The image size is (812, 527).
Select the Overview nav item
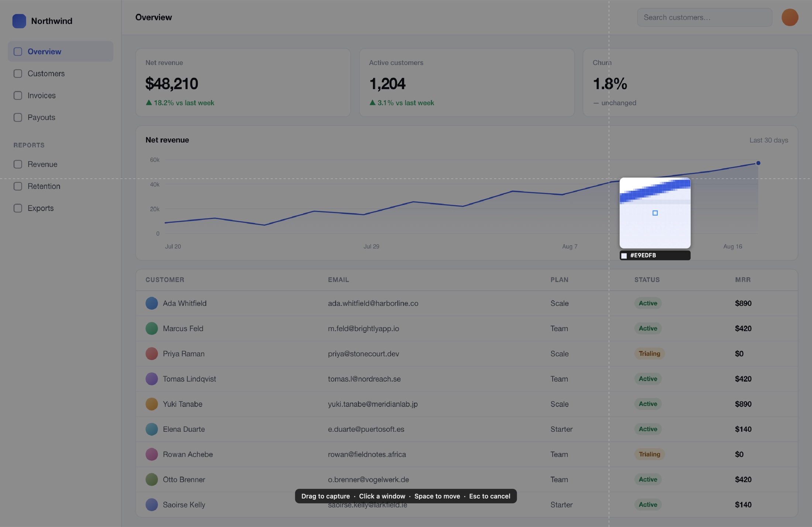click(61, 52)
